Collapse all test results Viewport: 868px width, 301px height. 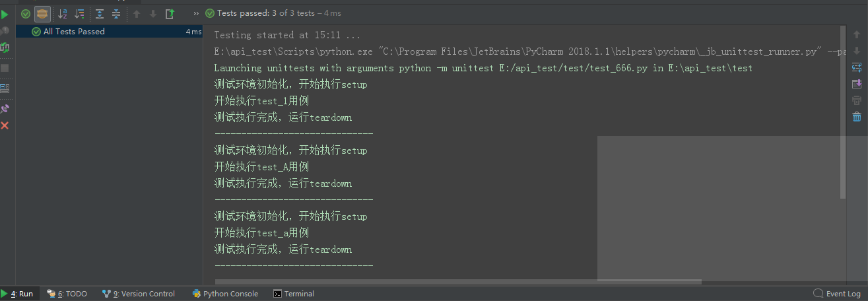[x=116, y=14]
